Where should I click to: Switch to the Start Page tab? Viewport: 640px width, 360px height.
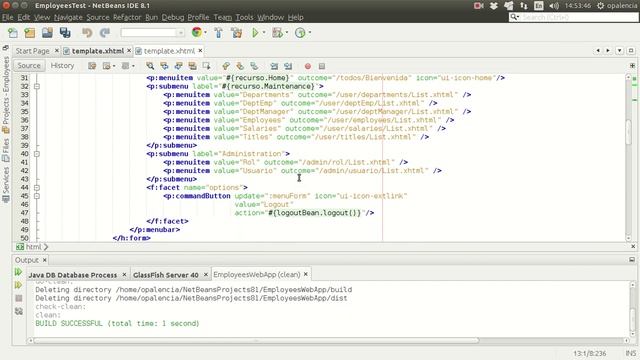(32, 51)
